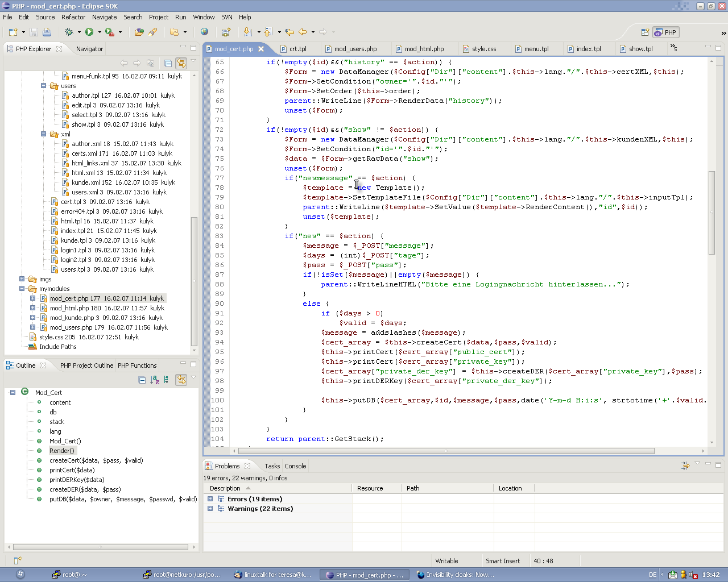The image size is (728, 582).
Task: Expand the imgs folder in tree
Action: coord(22,279)
